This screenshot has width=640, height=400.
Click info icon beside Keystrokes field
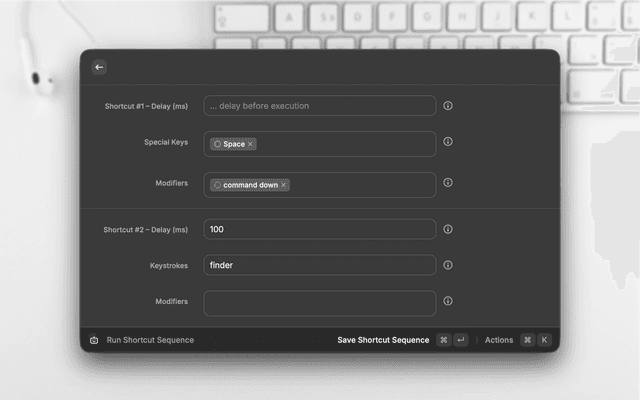[448, 265]
